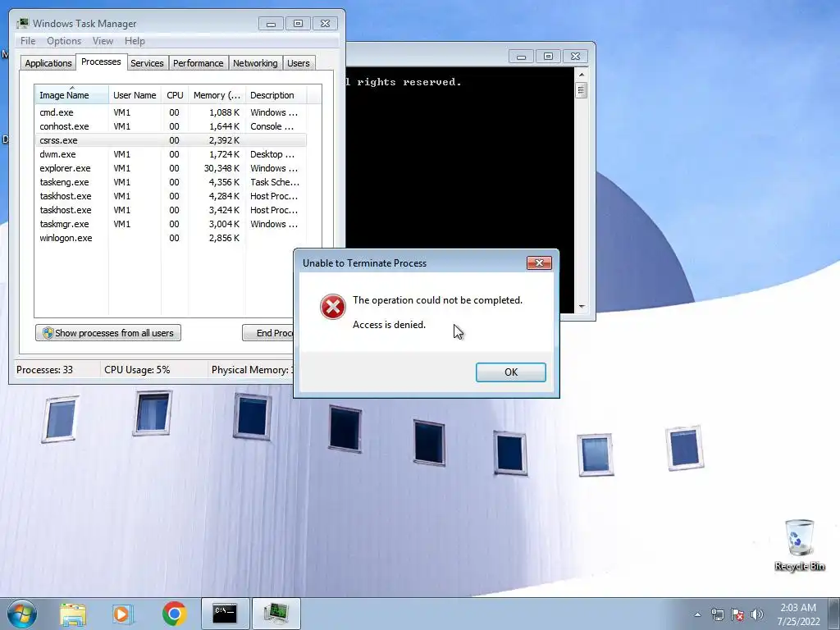Select the taskeng.exe process row
Image resolution: width=840 pixels, height=630 pixels.
(171, 182)
